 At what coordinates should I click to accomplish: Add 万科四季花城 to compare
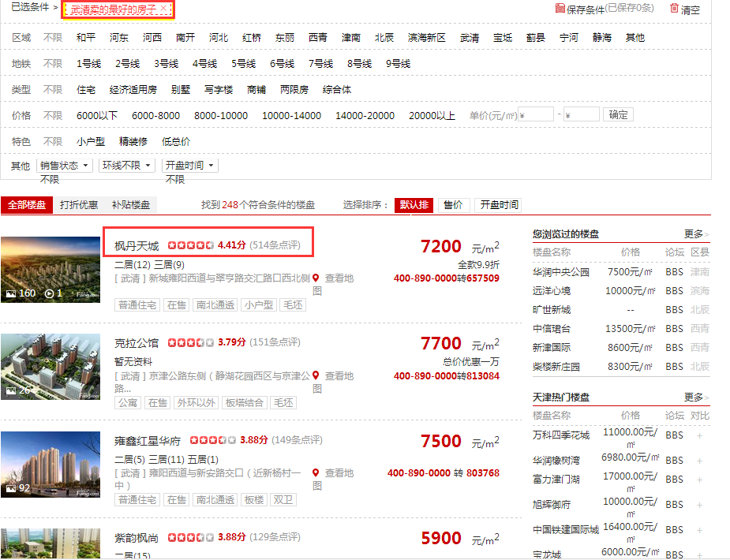click(699, 436)
